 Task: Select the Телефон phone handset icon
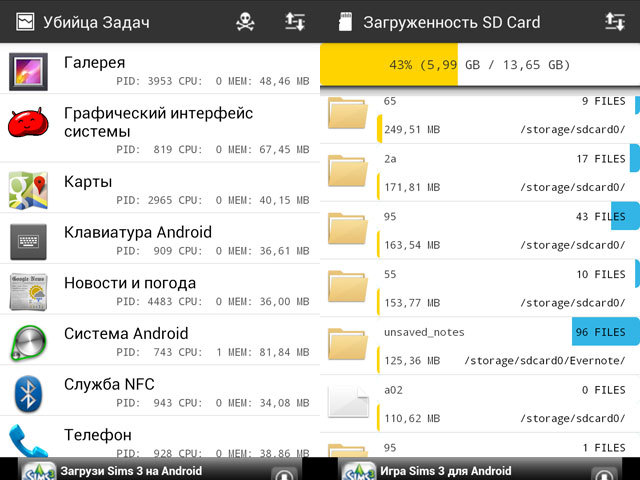(x=28, y=441)
